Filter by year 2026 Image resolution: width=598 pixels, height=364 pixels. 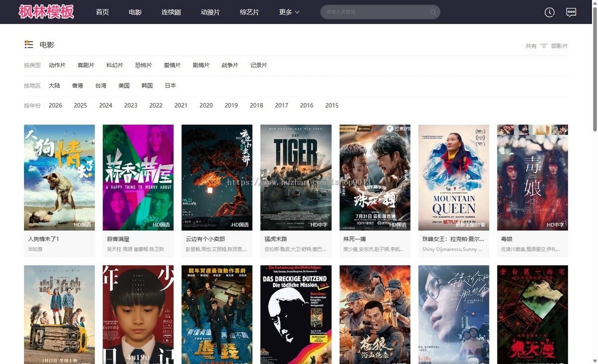pyautogui.click(x=55, y=106)
